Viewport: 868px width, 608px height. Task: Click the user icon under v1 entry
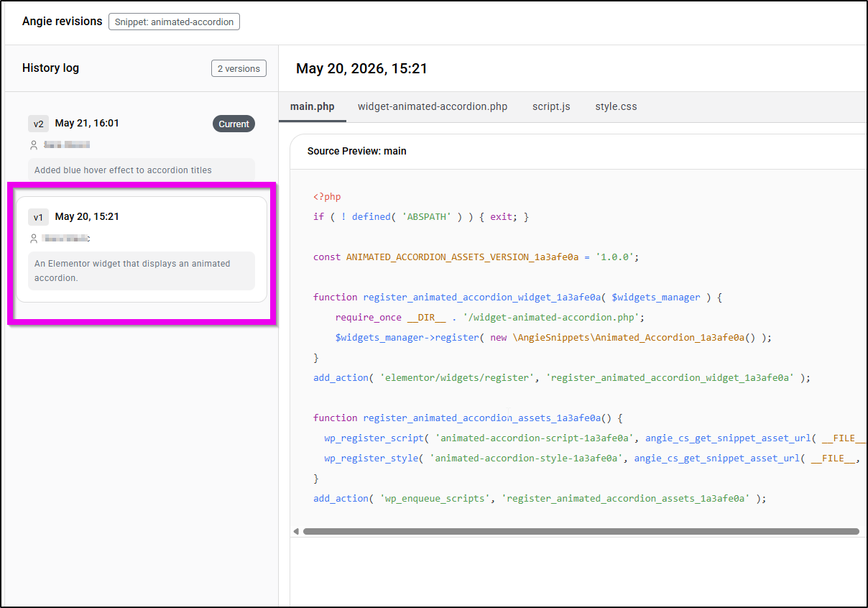[33, 239]
